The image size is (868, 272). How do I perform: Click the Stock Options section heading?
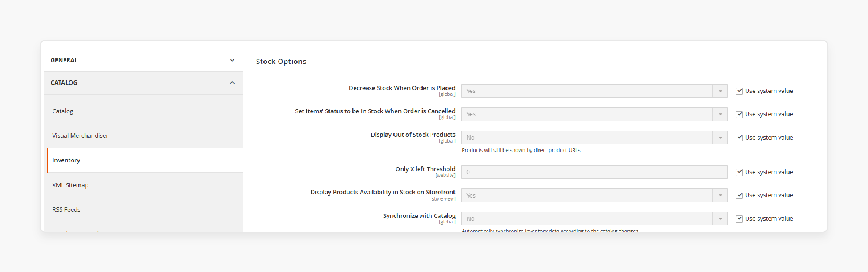[x=281, y=61]
